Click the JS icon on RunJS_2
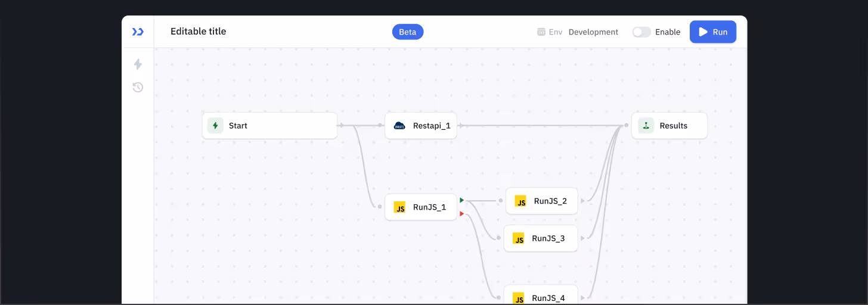This screenshot has height=305, width=868. (x=520, y=201)
